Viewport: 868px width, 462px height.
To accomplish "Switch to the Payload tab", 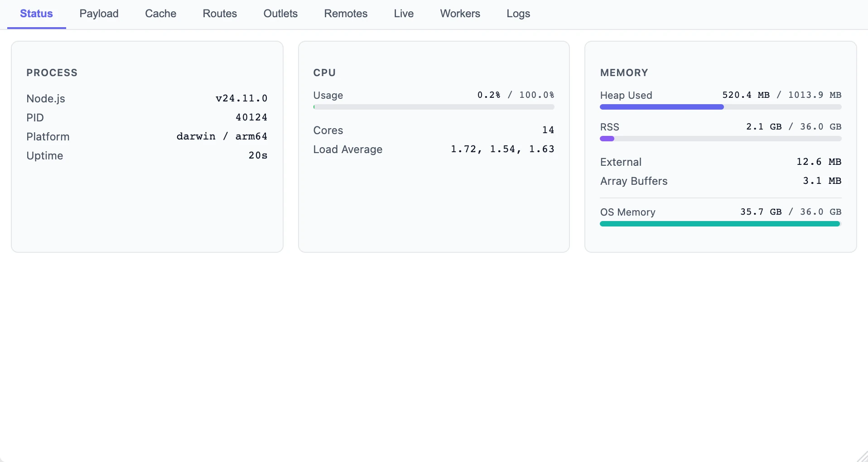I will click(x=99, y=14).
